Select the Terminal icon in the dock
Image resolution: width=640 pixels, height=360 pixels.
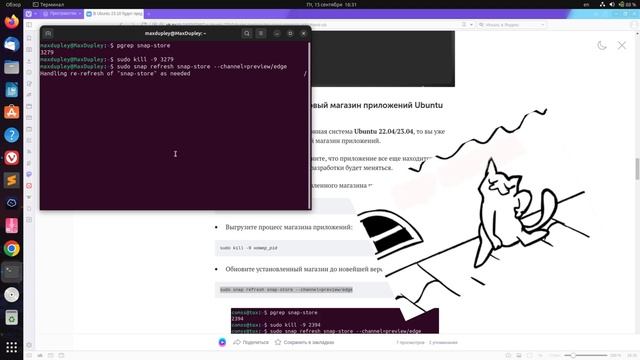tap(11, 271)
